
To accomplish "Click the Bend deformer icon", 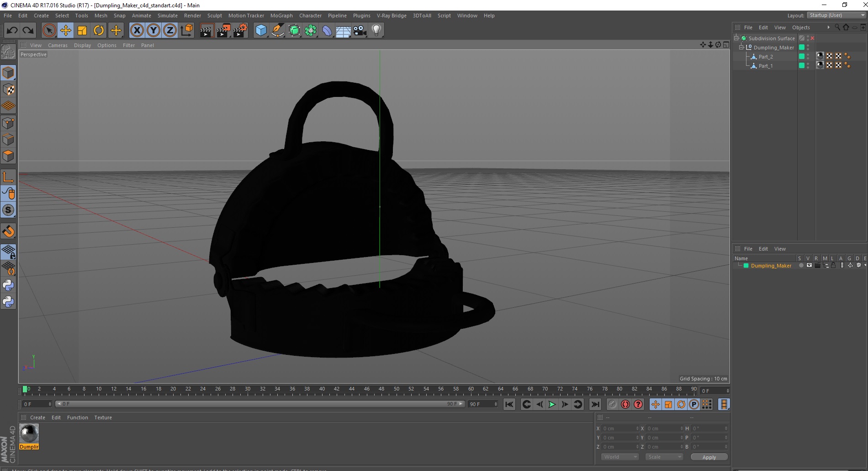I will 327,31.
